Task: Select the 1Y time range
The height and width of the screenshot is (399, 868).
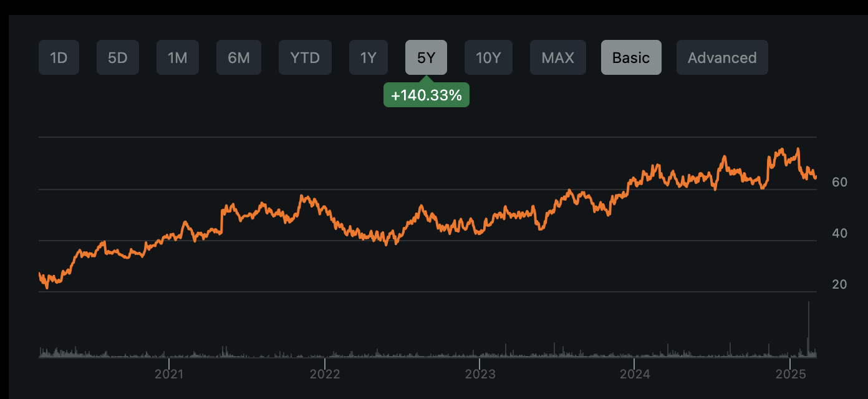Action: pyautogui.click(x=368, y=57)
